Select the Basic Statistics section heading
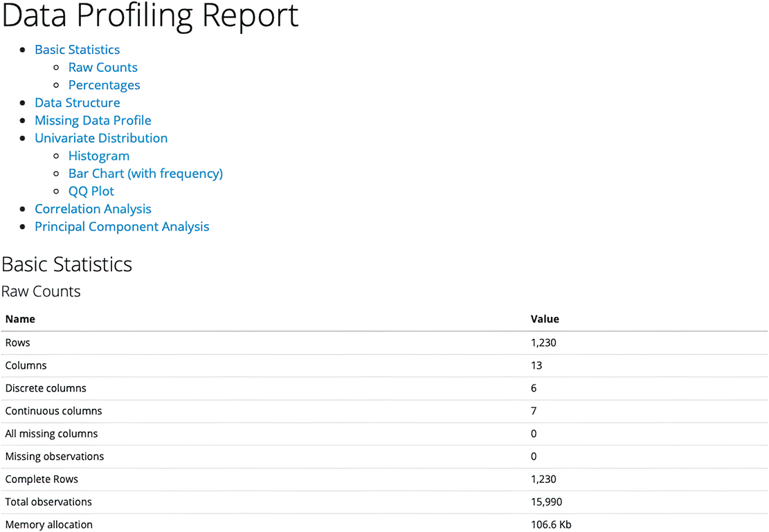 click(x=66, y=264)
